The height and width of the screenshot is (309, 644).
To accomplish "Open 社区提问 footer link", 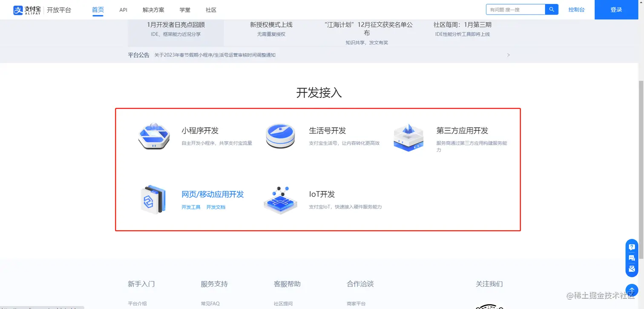I will coord(283,304).
